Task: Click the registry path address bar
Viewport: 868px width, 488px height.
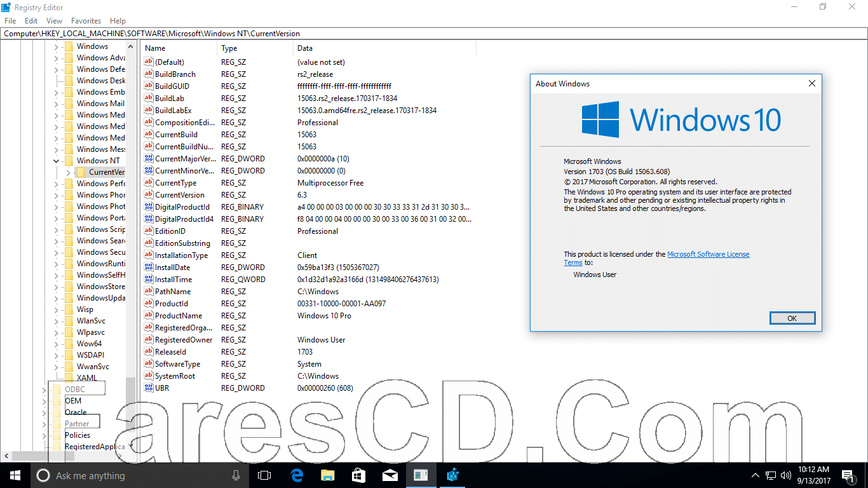Action: (434, 33)
